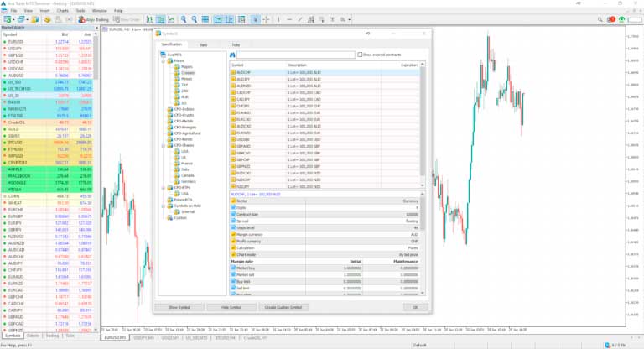Collapse the Symbols on Hold tree node
Screen dimensions: 644x349
pos(164,206)
